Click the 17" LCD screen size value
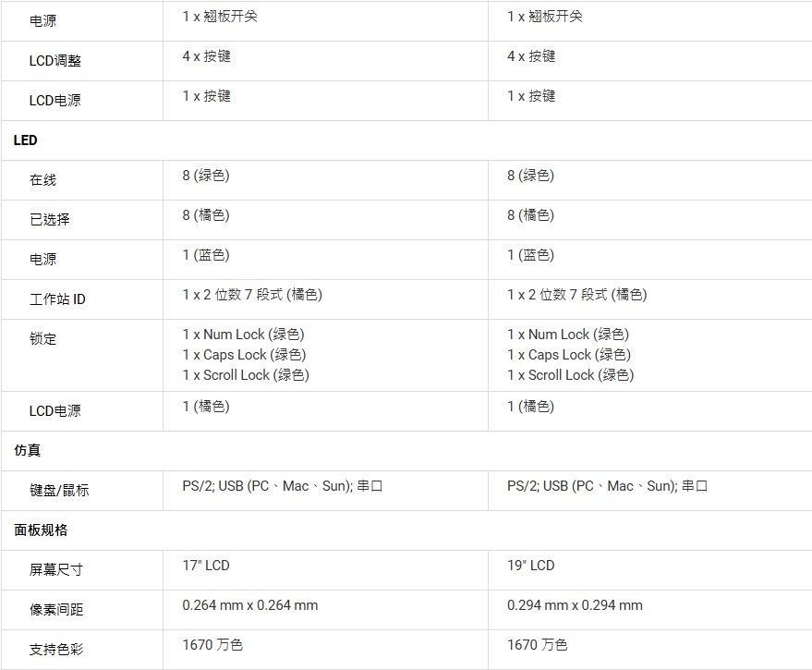The image size is (812, 670). (206, 566)
